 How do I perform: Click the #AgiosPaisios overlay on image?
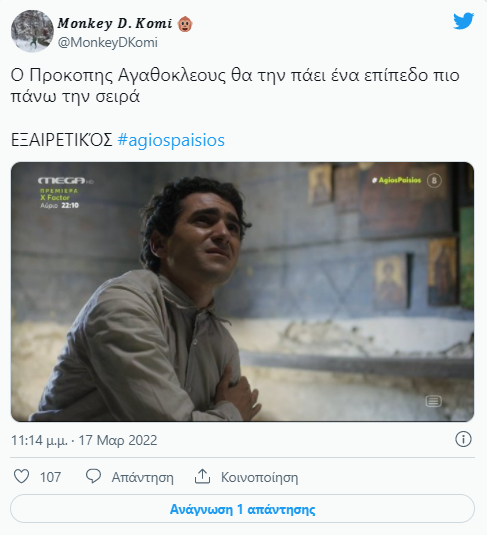pos(397,180)
